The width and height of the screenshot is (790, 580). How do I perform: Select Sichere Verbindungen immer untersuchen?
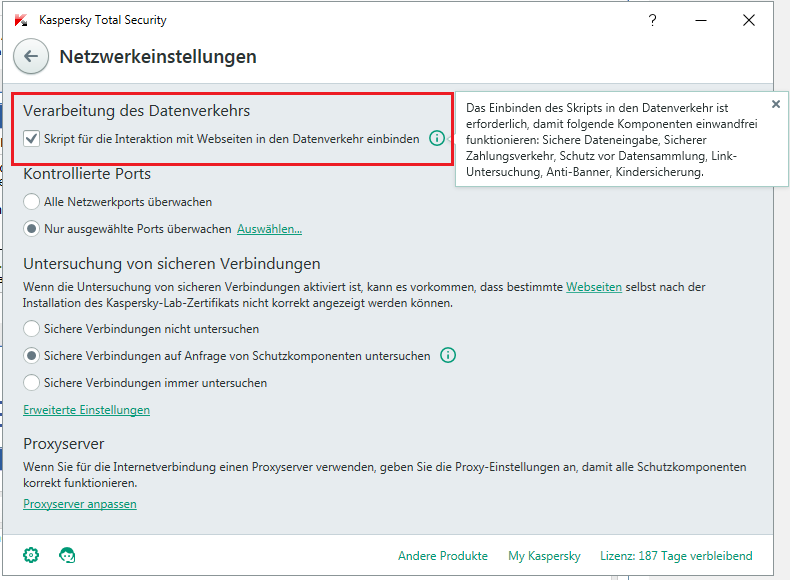point(31,383)
